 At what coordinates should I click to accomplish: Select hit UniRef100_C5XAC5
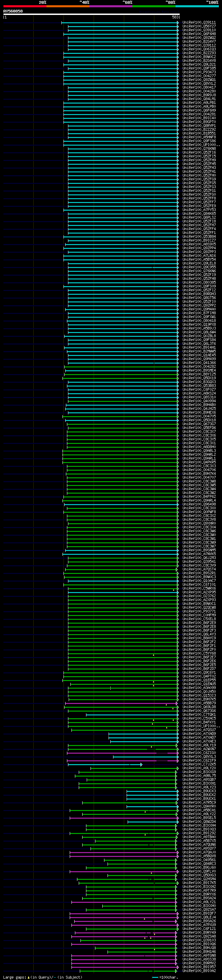click(x=199, y=718)
